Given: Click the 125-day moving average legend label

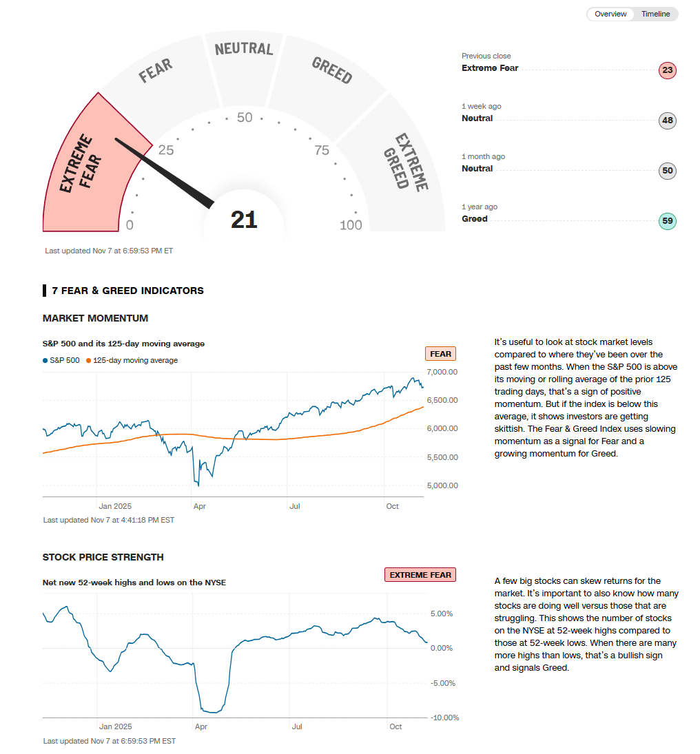Looking at the screenshot, I should pos(135,360).
